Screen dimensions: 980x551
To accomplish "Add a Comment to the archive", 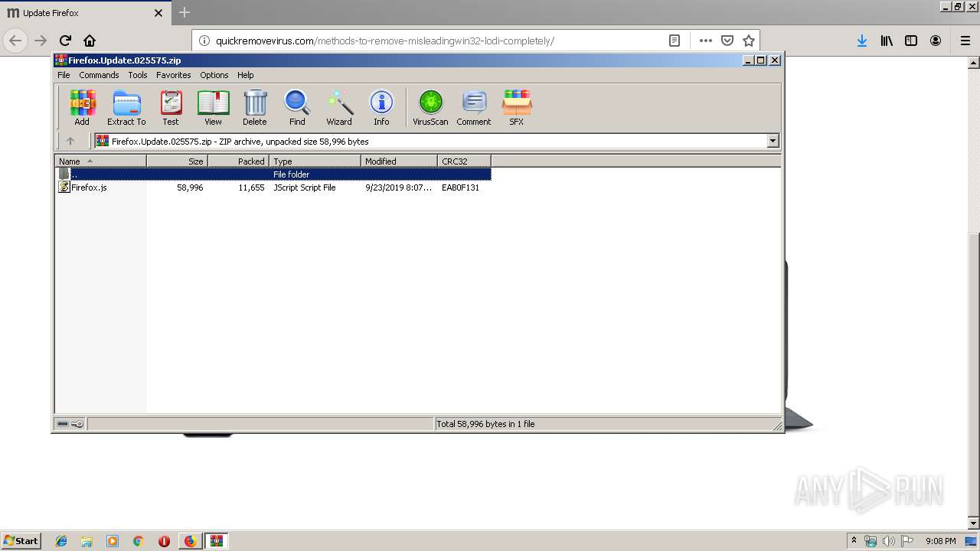I will point(474,107).
